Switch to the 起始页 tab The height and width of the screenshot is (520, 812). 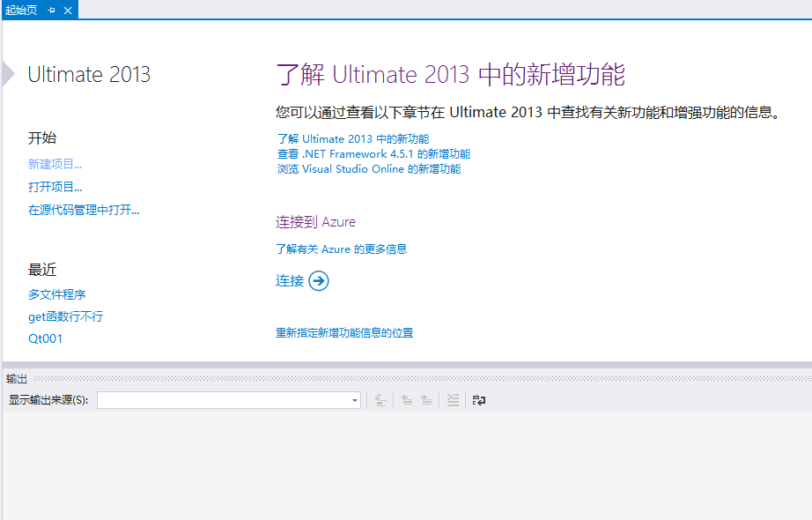click(23, 11)
